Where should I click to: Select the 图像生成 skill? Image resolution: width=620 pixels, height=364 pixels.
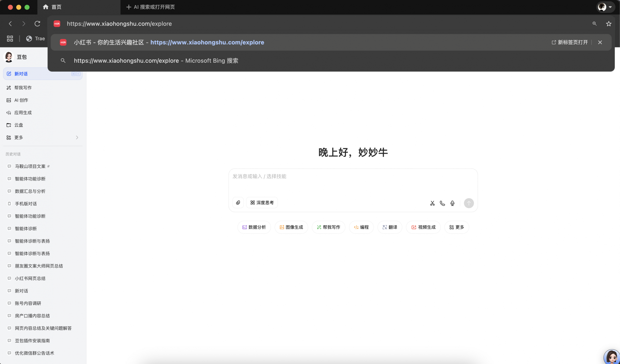pos(291,227)
